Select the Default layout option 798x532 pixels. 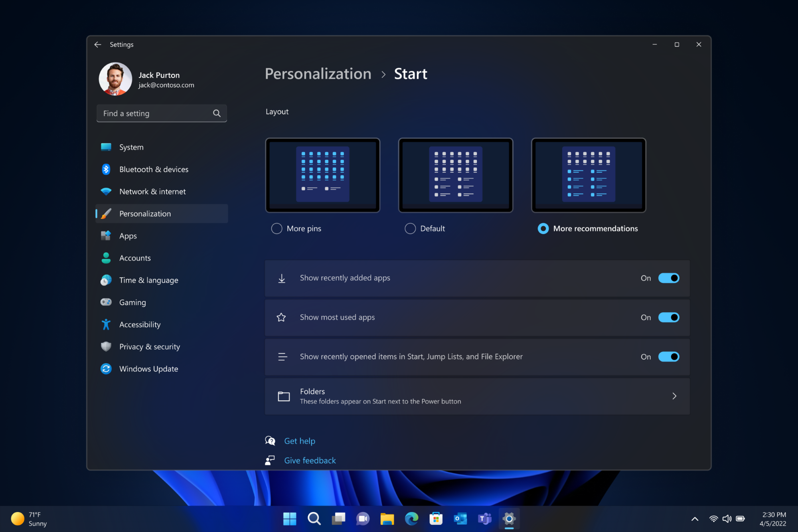click(x=410, y=228)
